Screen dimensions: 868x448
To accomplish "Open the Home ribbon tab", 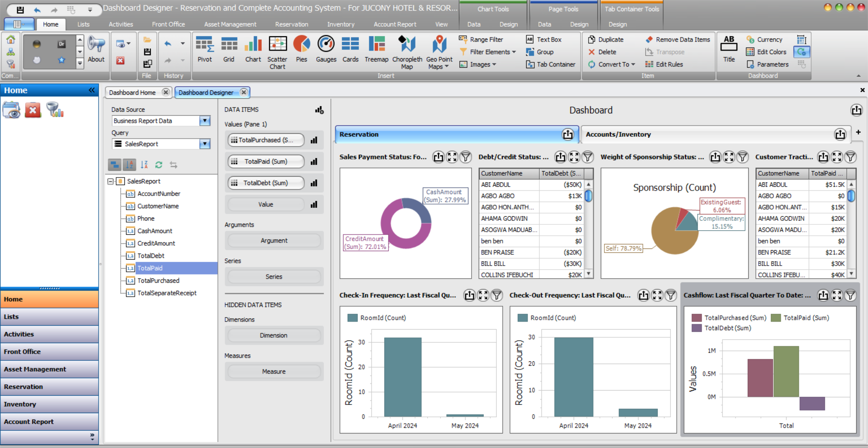I will 51,24.
